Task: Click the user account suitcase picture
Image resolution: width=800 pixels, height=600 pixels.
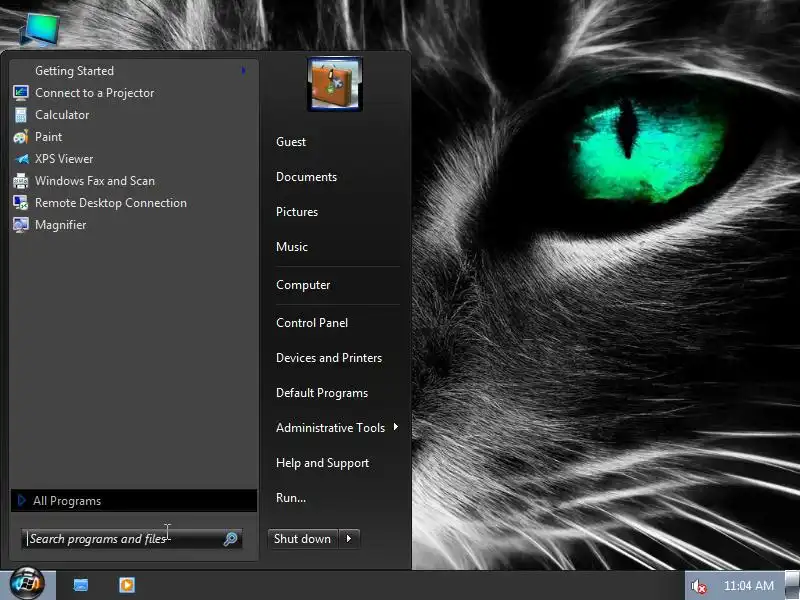Action: point(335,84)
